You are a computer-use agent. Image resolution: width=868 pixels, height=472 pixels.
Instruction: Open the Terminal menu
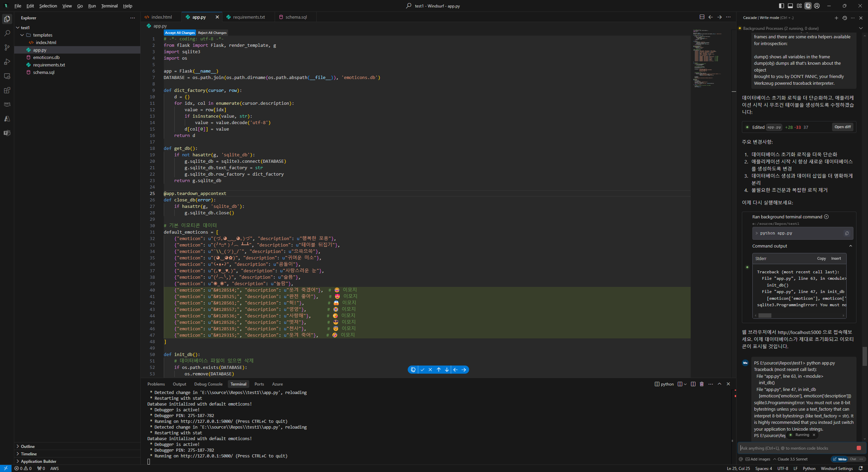109,6
